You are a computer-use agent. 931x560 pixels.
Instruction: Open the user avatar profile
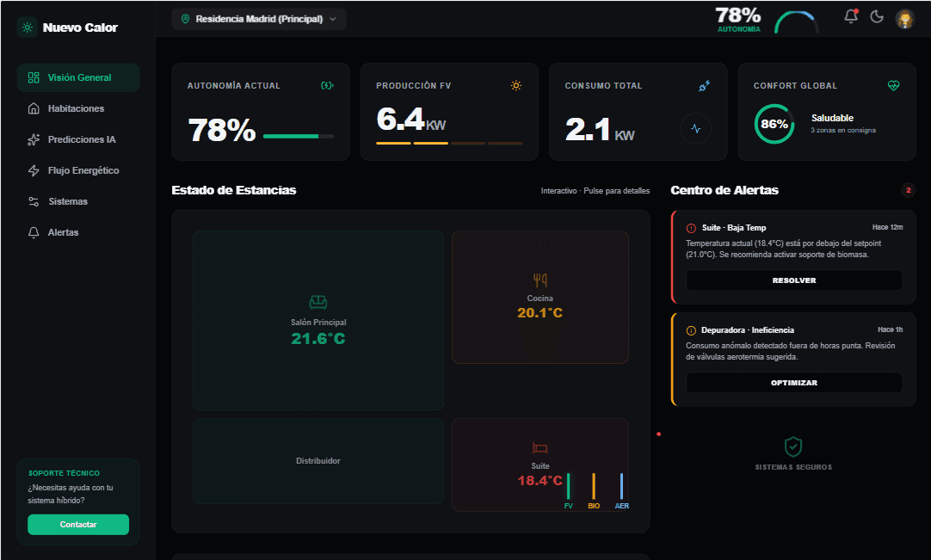[905, 18]
